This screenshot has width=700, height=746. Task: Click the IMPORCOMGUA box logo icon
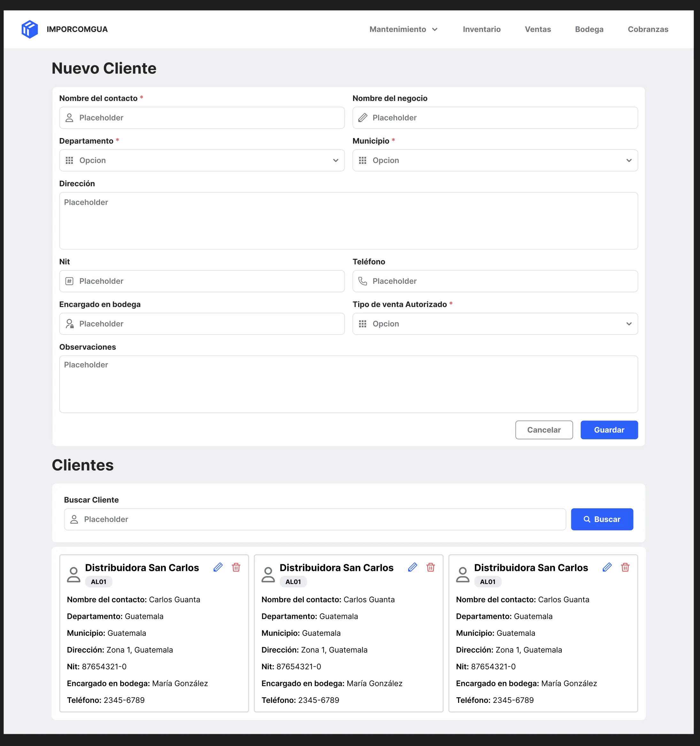click(x=30, y=29)
